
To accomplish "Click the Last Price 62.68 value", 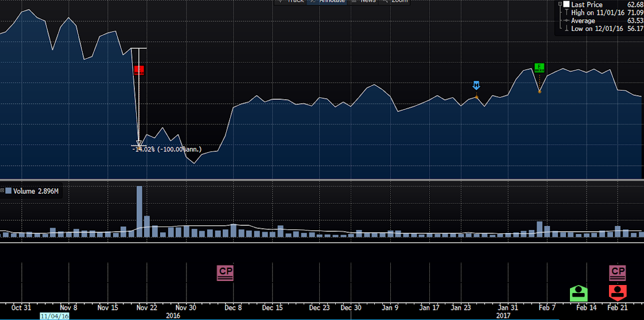I will click(x=634, y=5).
